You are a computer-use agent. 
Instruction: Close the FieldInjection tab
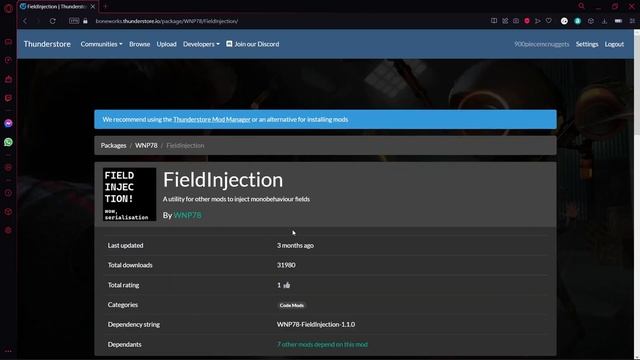(93, 7)
